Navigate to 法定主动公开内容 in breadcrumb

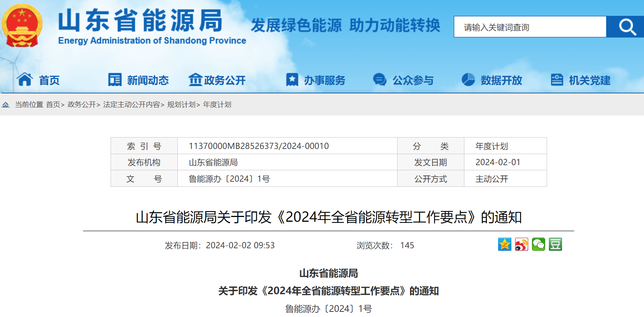coord(132,105)
